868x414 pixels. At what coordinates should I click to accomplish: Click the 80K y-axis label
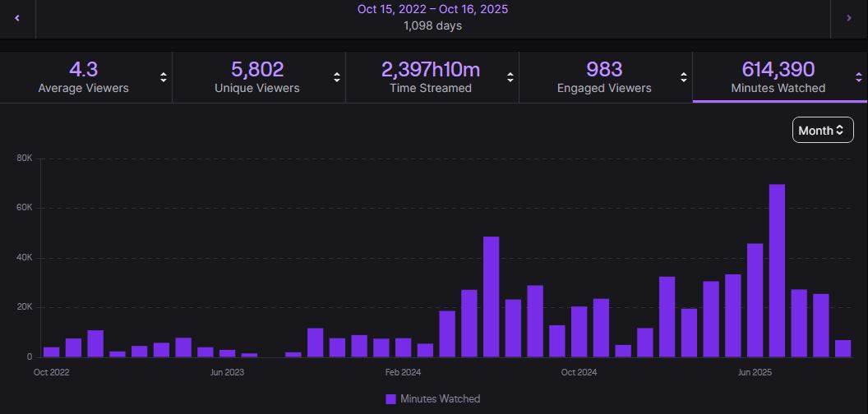tap(25, 159)
